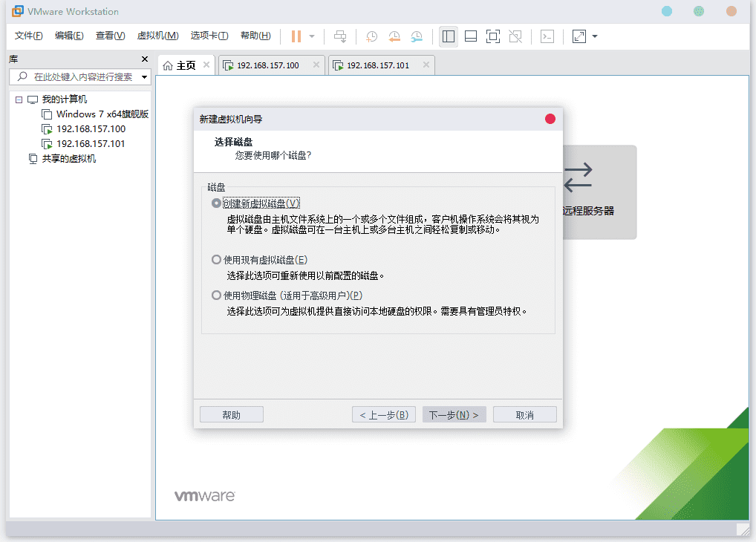This screenshot has width=756, height=542.
Task: Click the 我的计算机 monitor icon
Action: pyautogui.click(x=32, y=99)
